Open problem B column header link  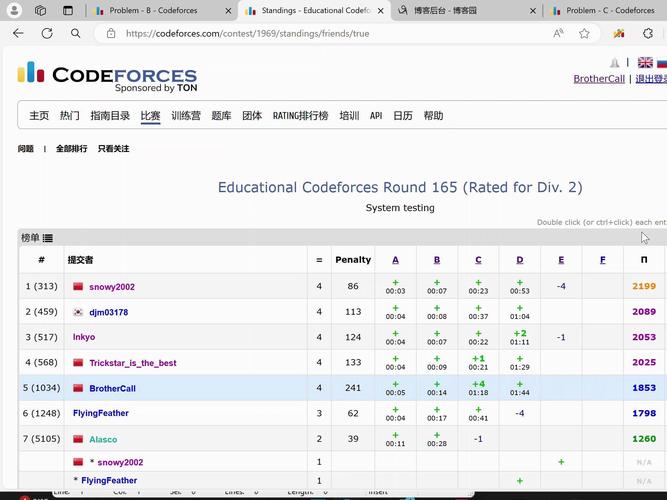click(x=437, y=260)
